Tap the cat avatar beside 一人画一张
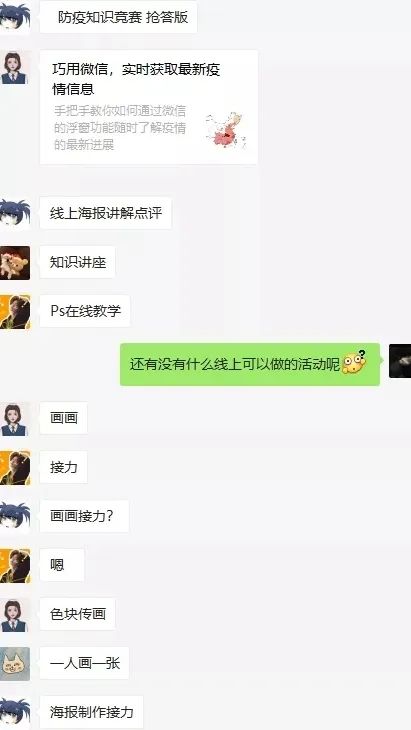The height and width of the screenshot is (730, 411). pyautogui.click(x=15, y=664)
